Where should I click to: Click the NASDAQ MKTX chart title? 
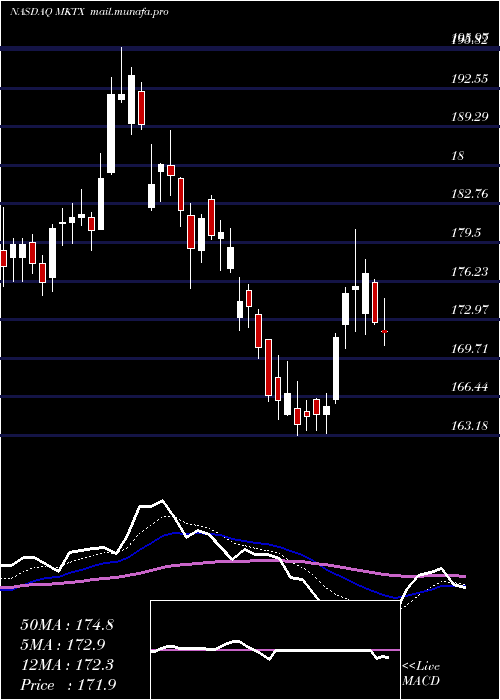pos(49,12)
